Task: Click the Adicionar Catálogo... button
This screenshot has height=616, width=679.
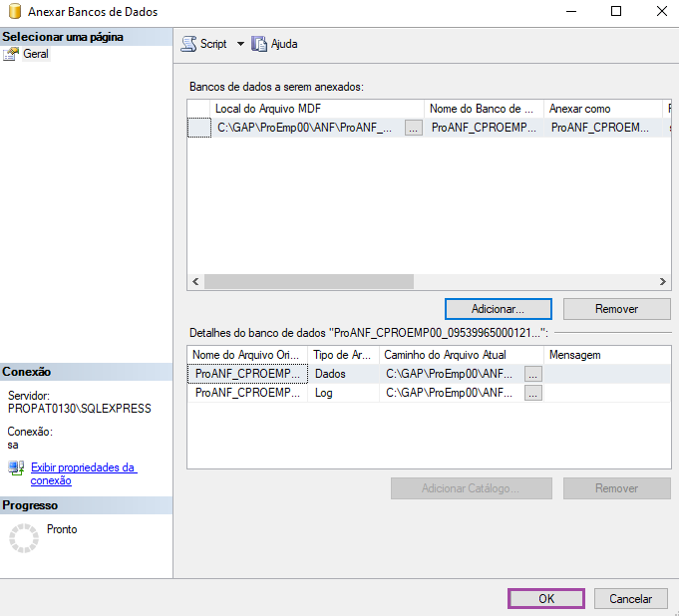Action: 472,488
